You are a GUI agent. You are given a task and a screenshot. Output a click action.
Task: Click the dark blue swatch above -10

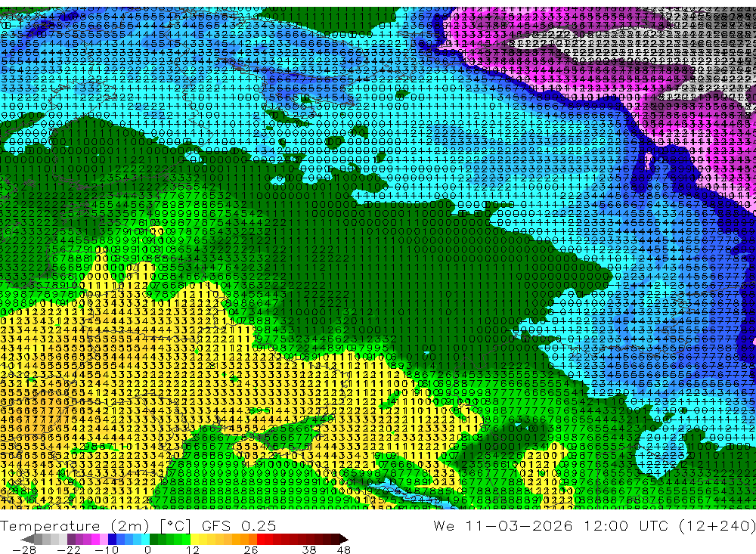(x=112, y=539)
